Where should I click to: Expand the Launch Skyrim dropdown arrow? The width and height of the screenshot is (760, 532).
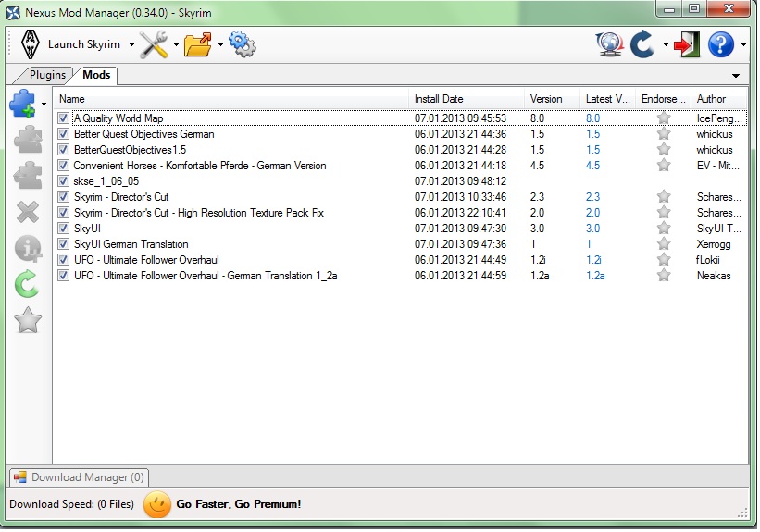tap(131, 44)
